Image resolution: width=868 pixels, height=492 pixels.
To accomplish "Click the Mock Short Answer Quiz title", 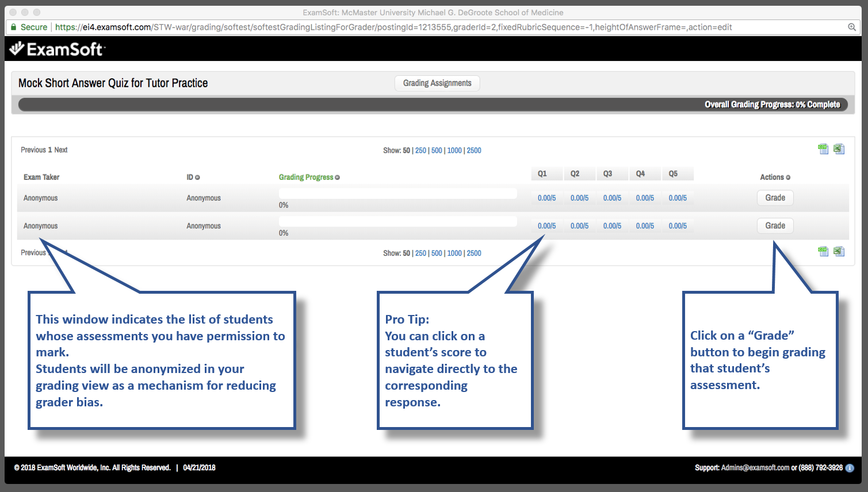I will click(113, 83).
